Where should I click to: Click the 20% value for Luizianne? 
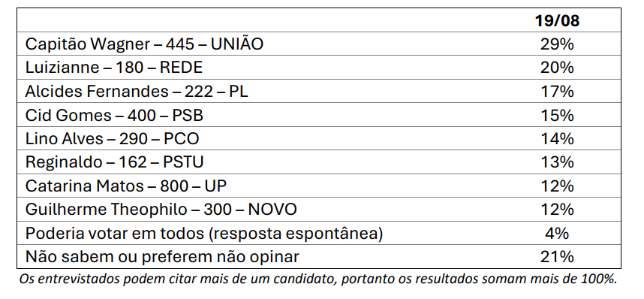pos(557,68)
